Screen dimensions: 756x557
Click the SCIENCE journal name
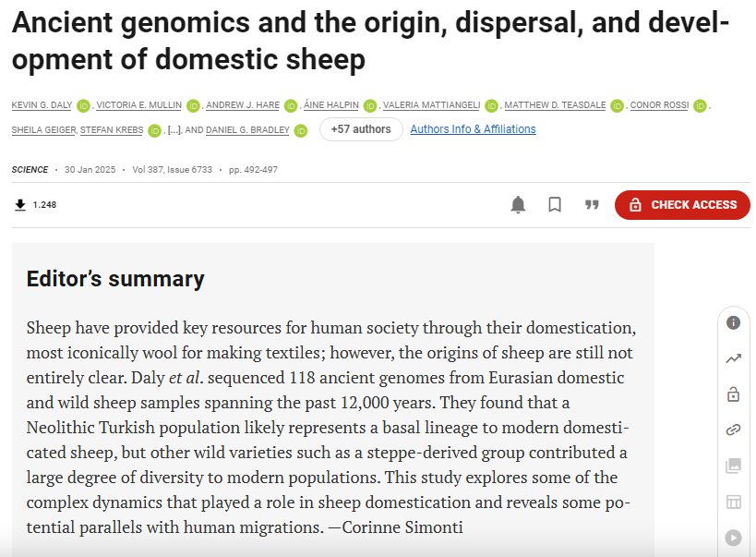(x=30, y=170)
